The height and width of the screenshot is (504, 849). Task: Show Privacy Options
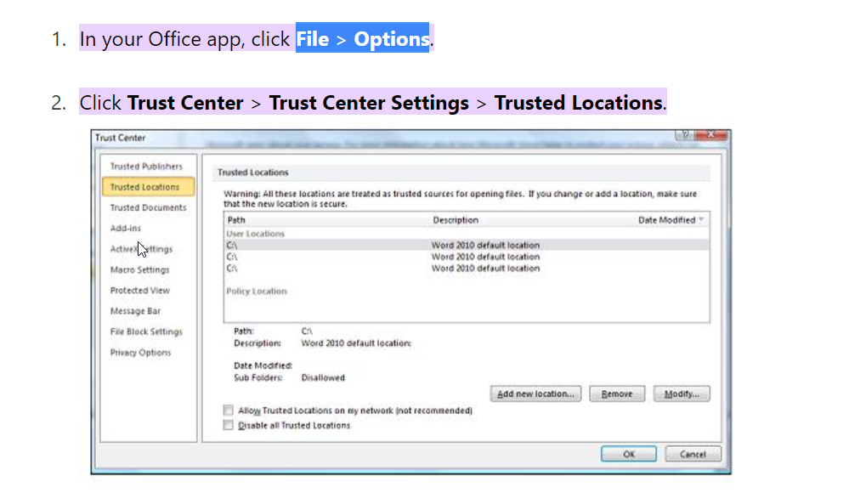click(x=140, y=353)
